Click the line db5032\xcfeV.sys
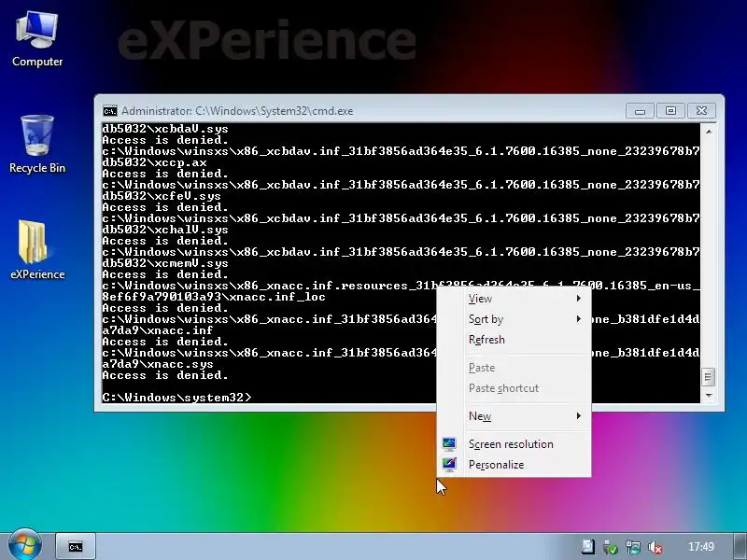 click(161, 196)
